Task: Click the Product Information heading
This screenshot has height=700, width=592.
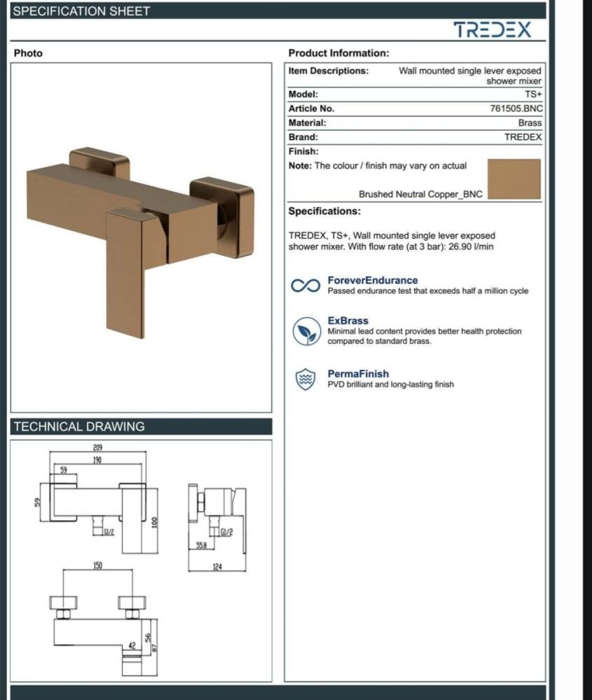Action: 338,53
